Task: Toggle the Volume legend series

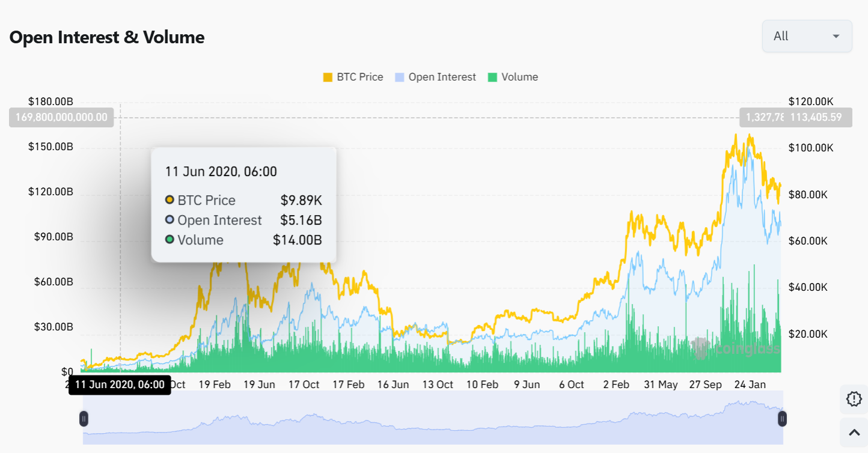Action: pos(519,77)
